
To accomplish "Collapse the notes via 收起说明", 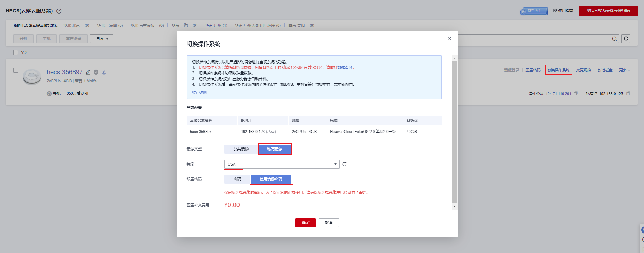I will tap(200, 92).
